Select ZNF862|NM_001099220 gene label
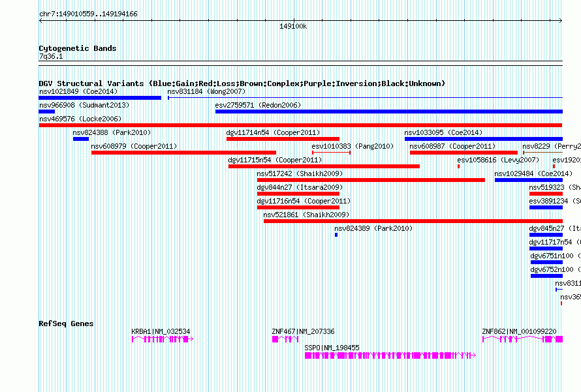 pyautogui.click(x=519, y=331)
